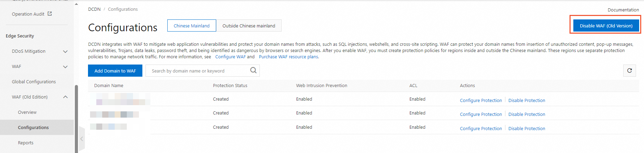Disable Protection for the second domain

527,114
